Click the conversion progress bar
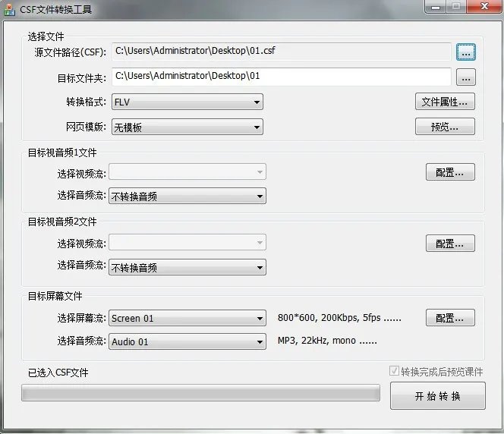Viewport: 504px width, 434px height. [200, 393]
